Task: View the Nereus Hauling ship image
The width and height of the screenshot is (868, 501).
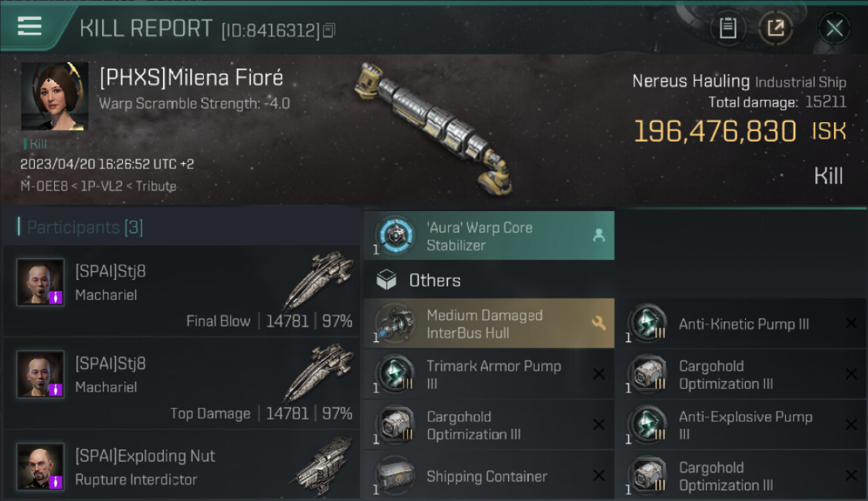Action: click(433, 127)
